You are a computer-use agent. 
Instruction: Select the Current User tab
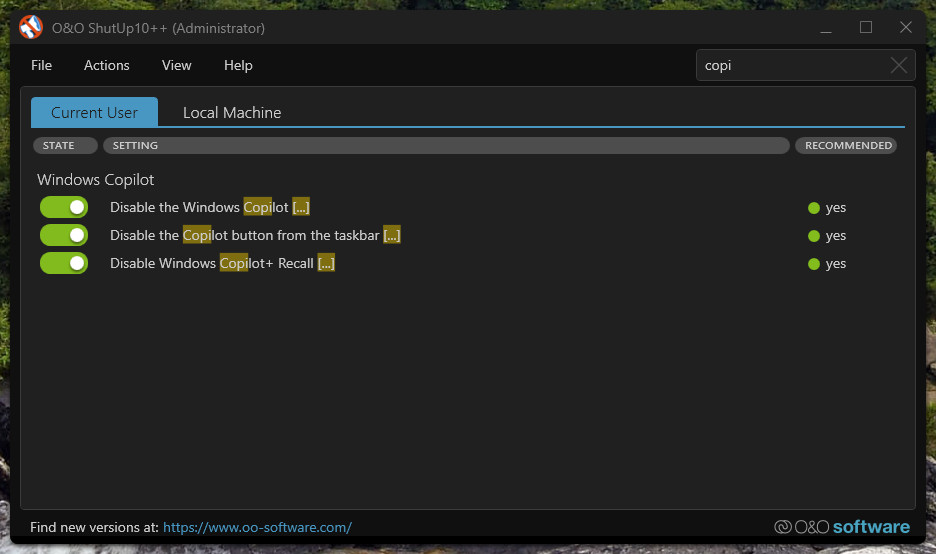tap(94, 112)
